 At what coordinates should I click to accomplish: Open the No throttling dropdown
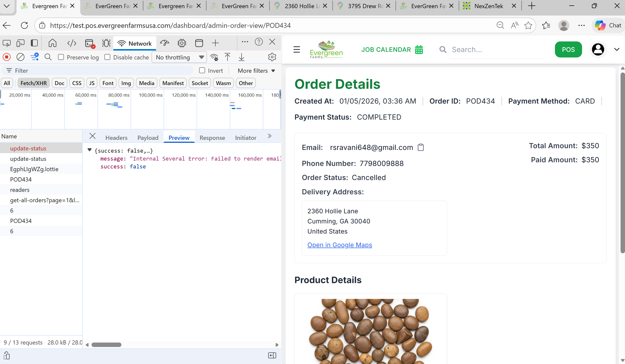tap(179, 57)
